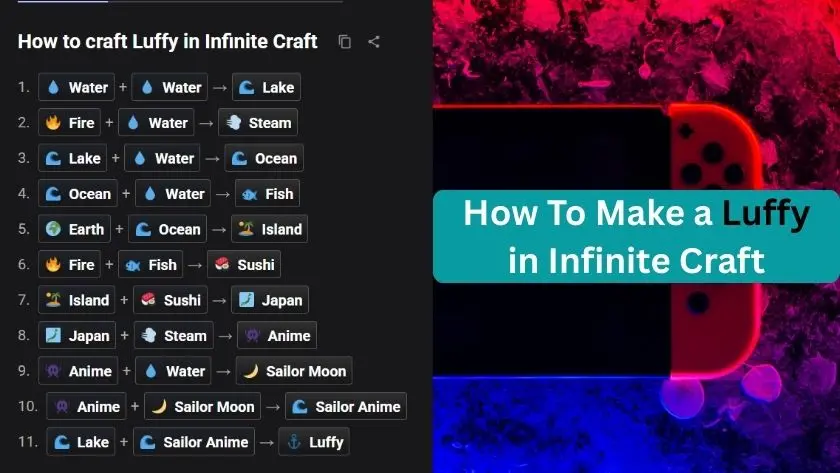Click the Fire chip in step 6
840x473 pixels.
(x=70, y=265)
